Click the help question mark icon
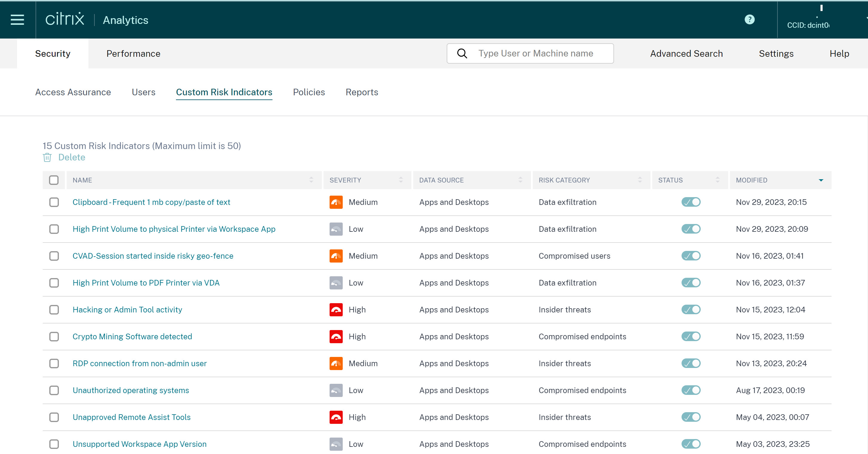 click(x=749, y=19)
